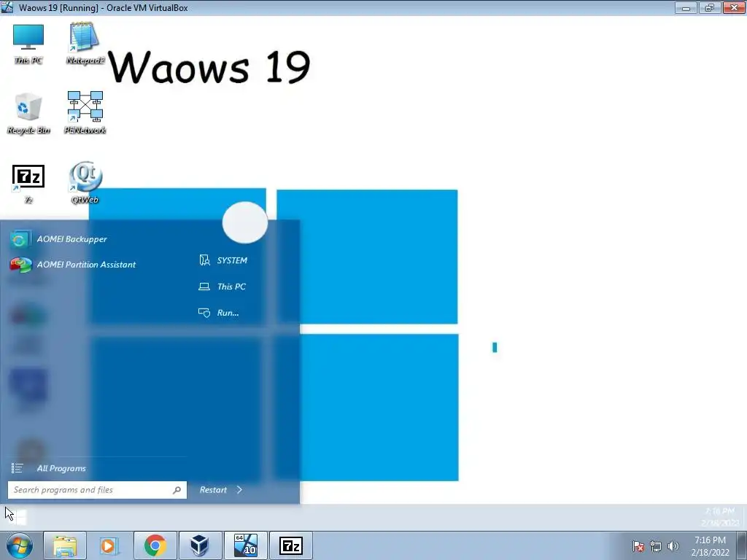Screen dimensions: 747x560
Task: Open the Notepad2 desktop shortcut
Action: [x=85, y=43]
